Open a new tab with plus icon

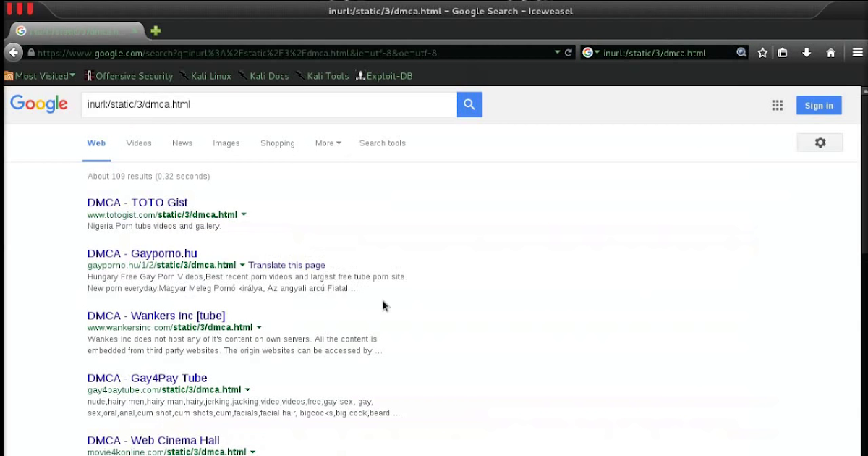pos(156,31)
